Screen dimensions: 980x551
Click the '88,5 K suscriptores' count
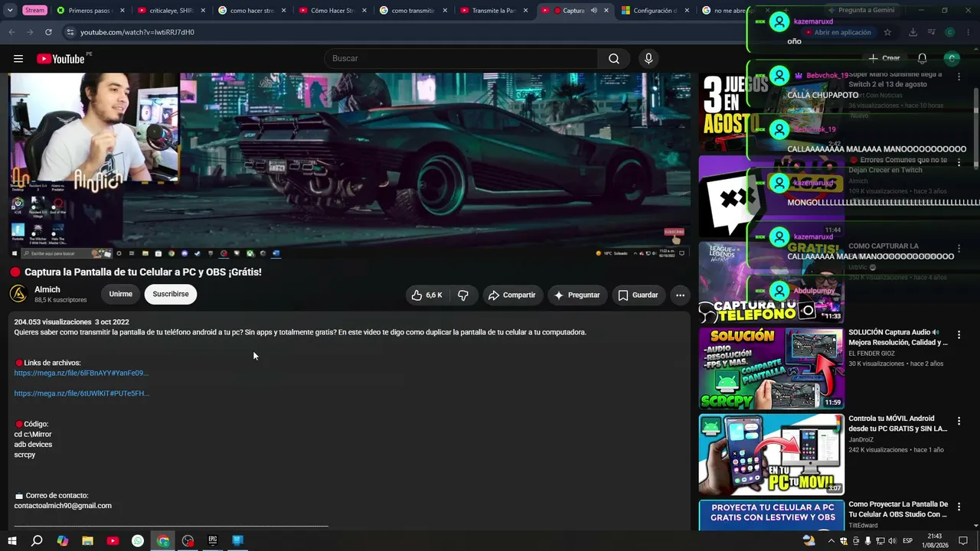(60, 300)
